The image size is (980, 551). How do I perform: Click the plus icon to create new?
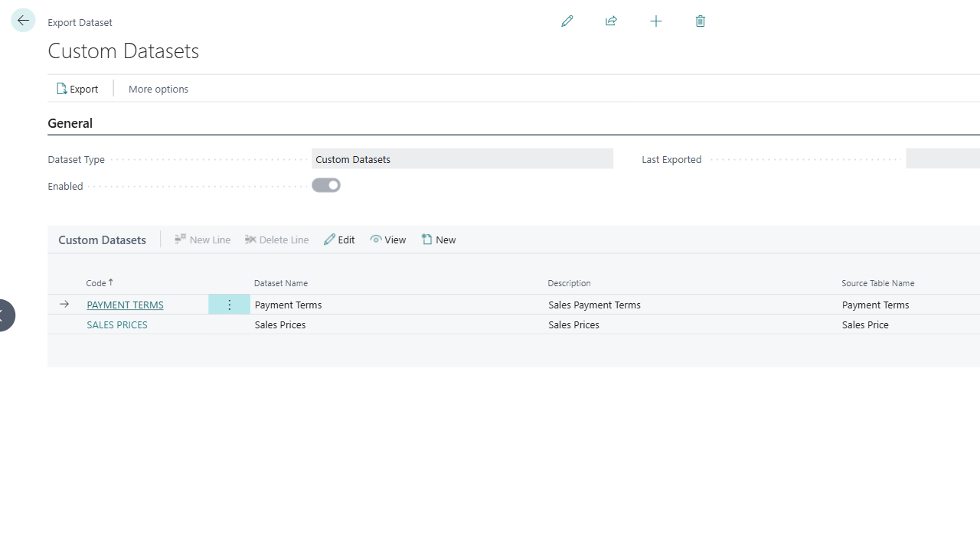pos(656,21)
